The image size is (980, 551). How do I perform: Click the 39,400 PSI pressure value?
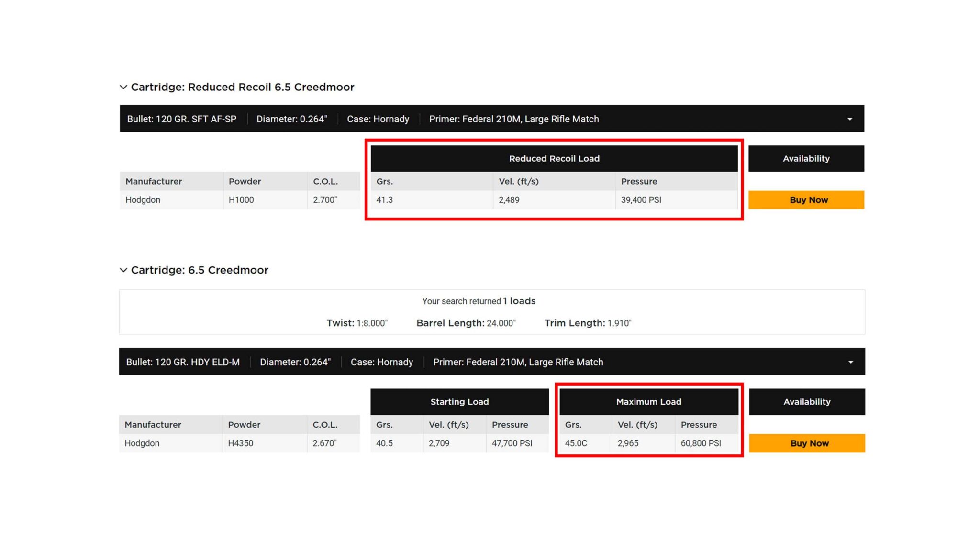click(641, 200)
